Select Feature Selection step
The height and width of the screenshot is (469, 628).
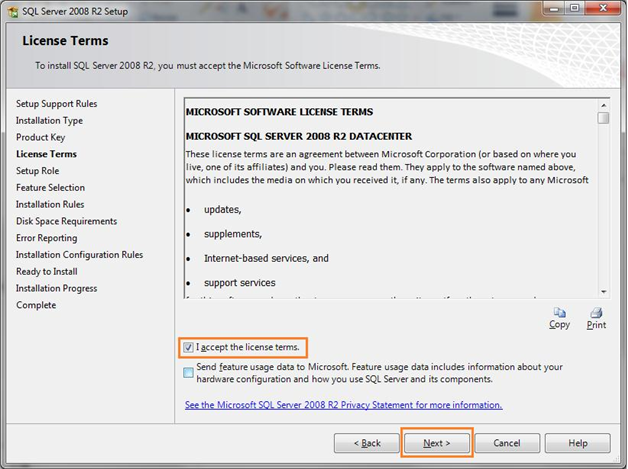pos(50,188)
